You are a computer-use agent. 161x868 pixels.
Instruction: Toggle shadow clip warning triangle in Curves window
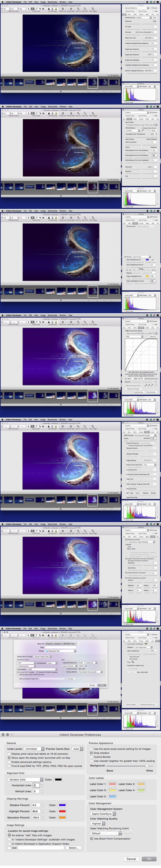click(x=49, y=322)
